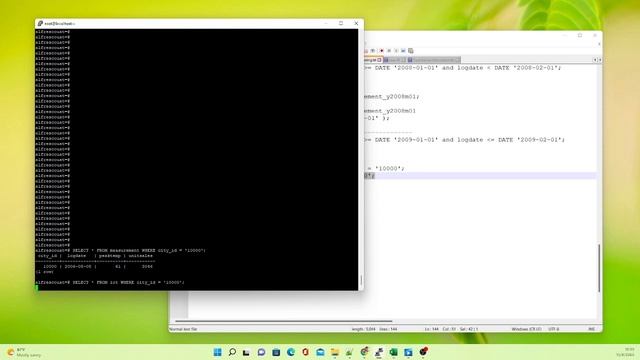
Task: Click the UTF-8 encoding status entry
Action: coord(553,329)
